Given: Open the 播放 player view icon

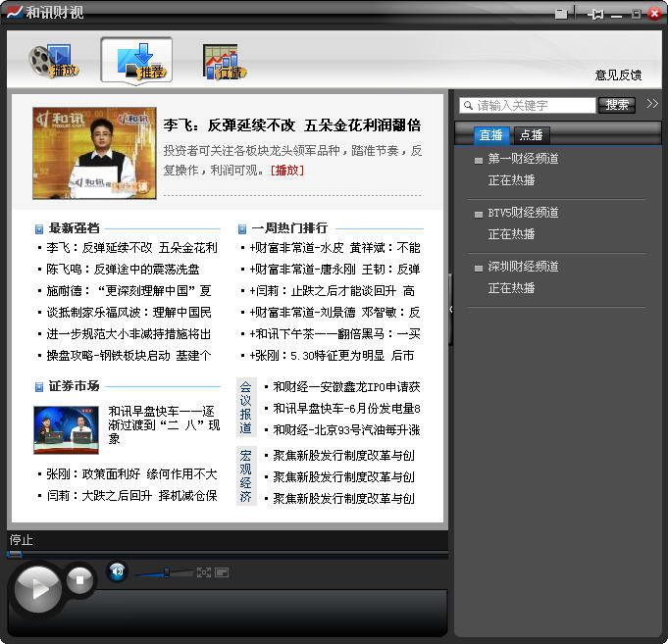Looking at the screenshot, I should (54, 61).
